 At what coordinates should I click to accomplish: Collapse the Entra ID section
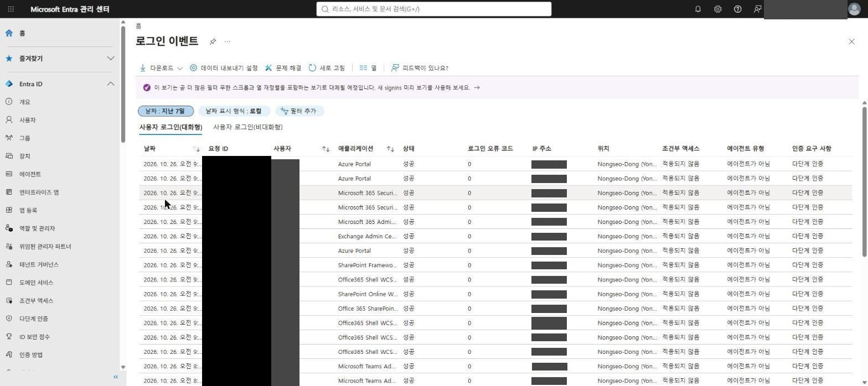(60, 84)
